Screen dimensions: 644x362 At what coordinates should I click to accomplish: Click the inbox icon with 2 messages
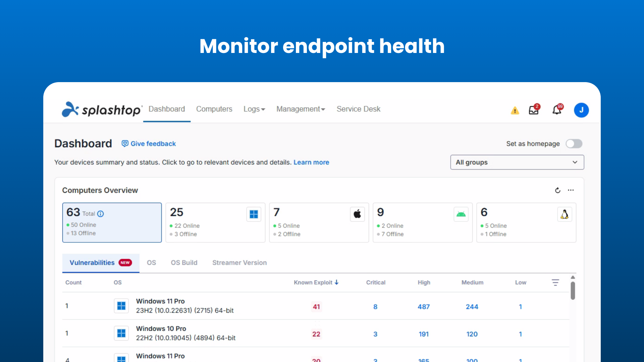click(x=534, y=110)
